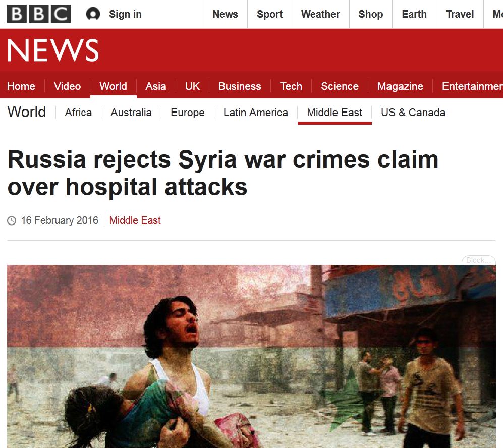Click the red Middle East link under the headline
Image resolution: width=503 pixels, height=448 pixels.
(x=135, y=220)
